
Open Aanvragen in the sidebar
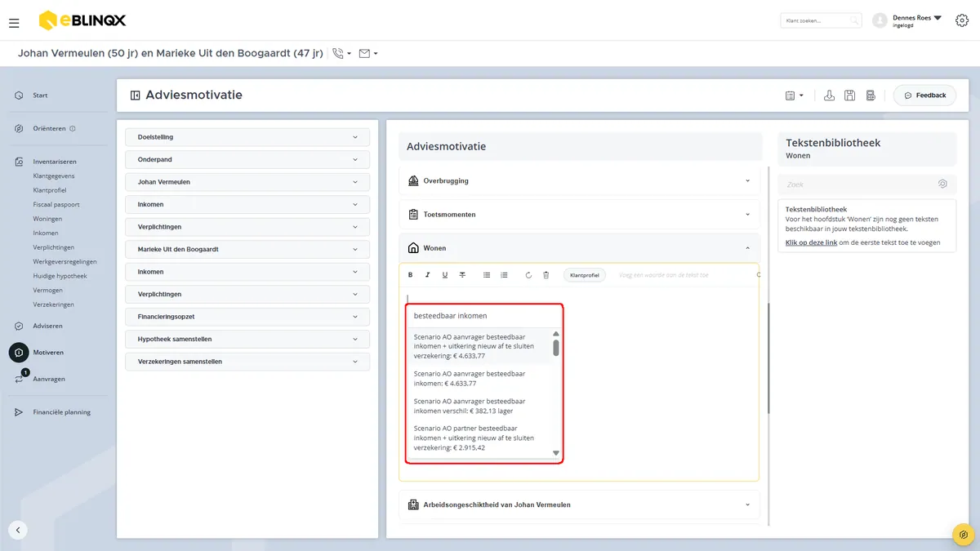click(x=49, y=379)
